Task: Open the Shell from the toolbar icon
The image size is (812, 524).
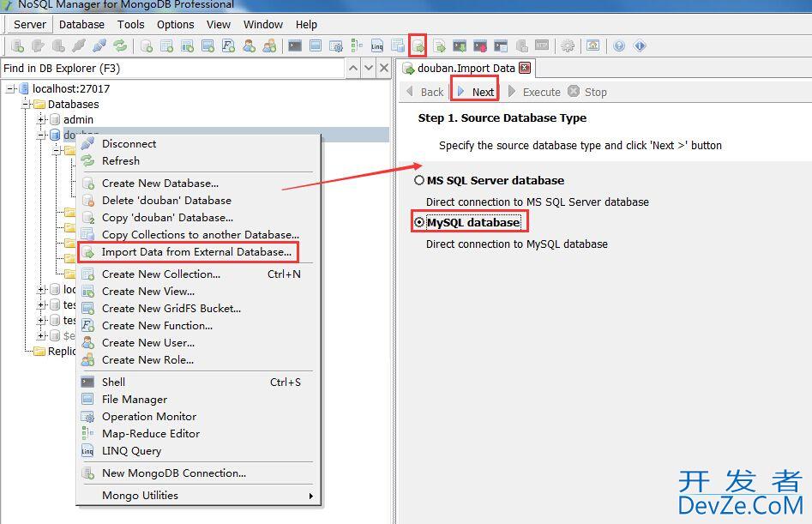Action: (x=295, y=46)
